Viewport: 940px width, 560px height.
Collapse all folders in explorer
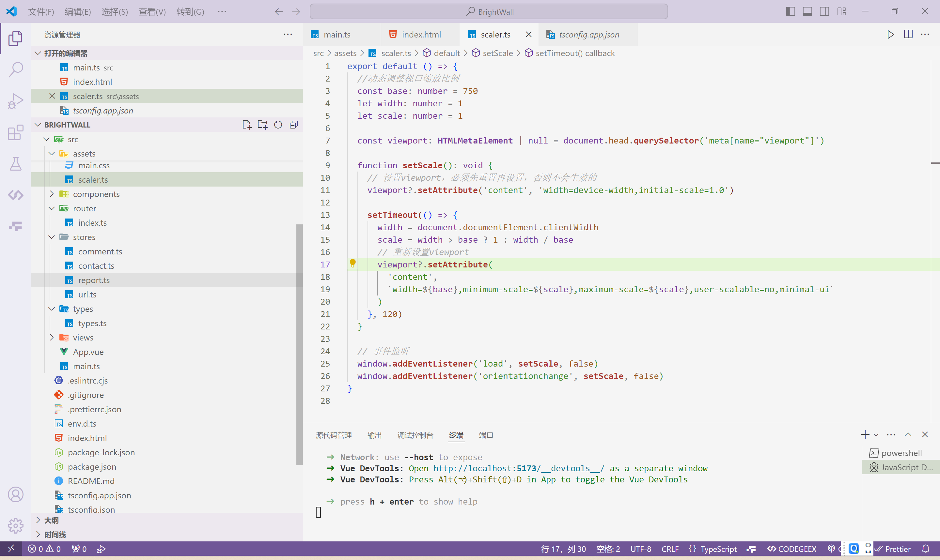coord(294,125)
